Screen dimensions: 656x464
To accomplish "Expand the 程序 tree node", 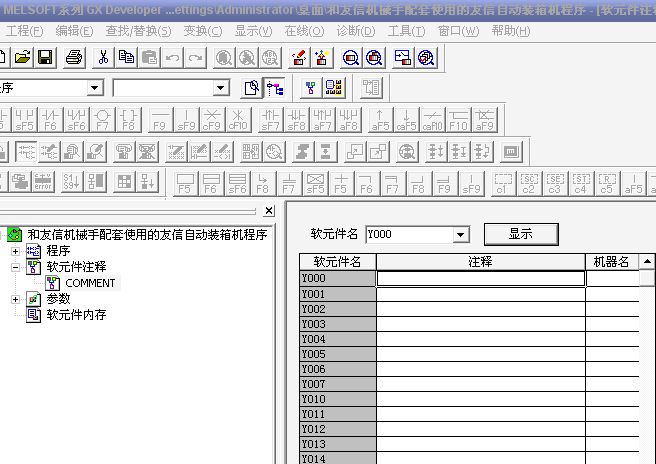I will point(15,251).
